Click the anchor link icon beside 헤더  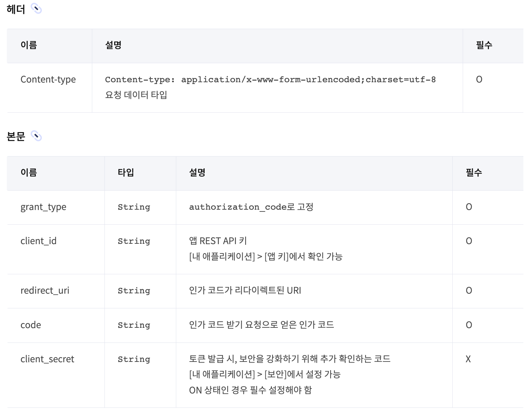(x=36, y=9)
